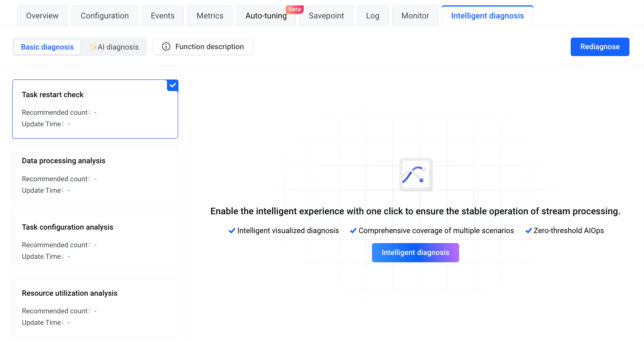Click Update Time under Resource utilization analysis

pyautogui.click(x=46, y=323)
